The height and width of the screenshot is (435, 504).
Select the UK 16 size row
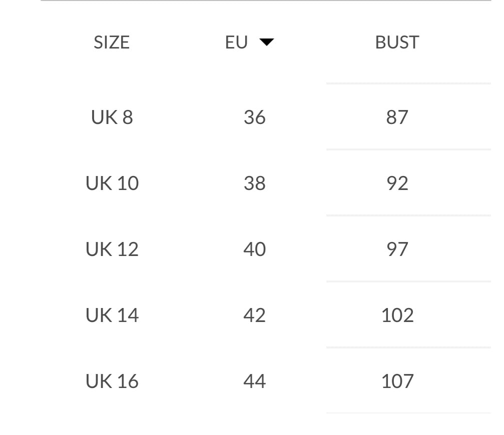tap(112, 381)
